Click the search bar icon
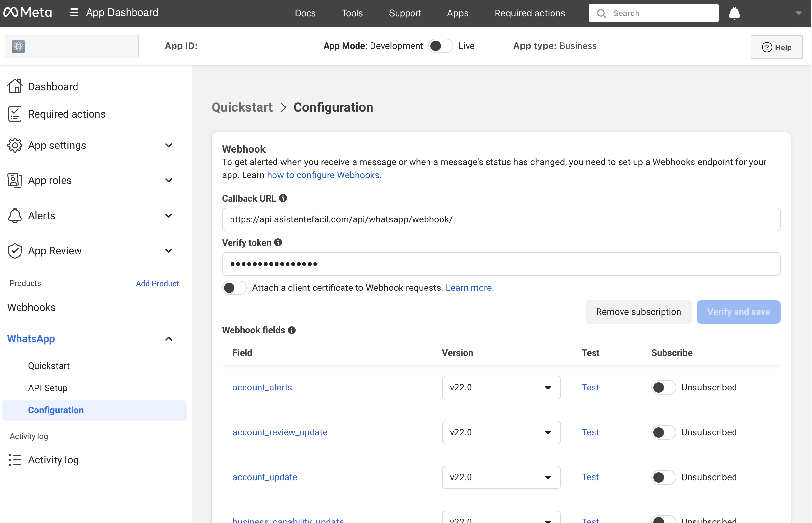Viewport: 812px width, 523px height. [601, 13]
